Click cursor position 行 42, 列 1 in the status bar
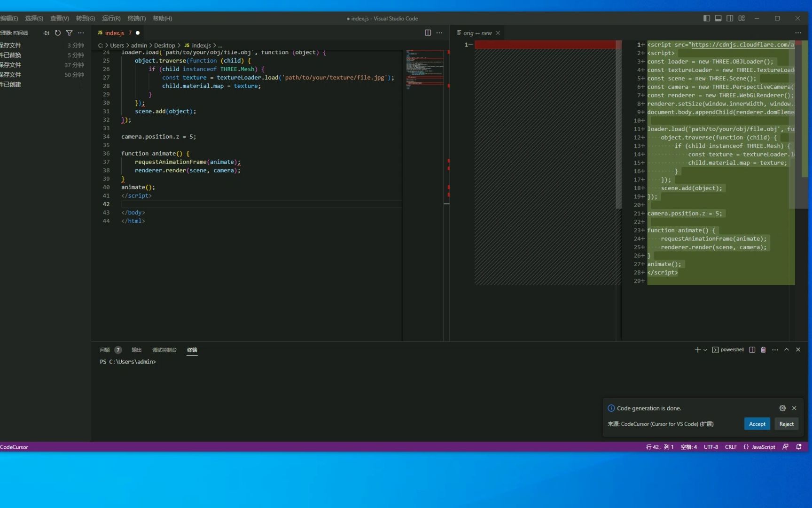Image resolution: width=812 pixels, height=508 pixels. pos(660,447)
